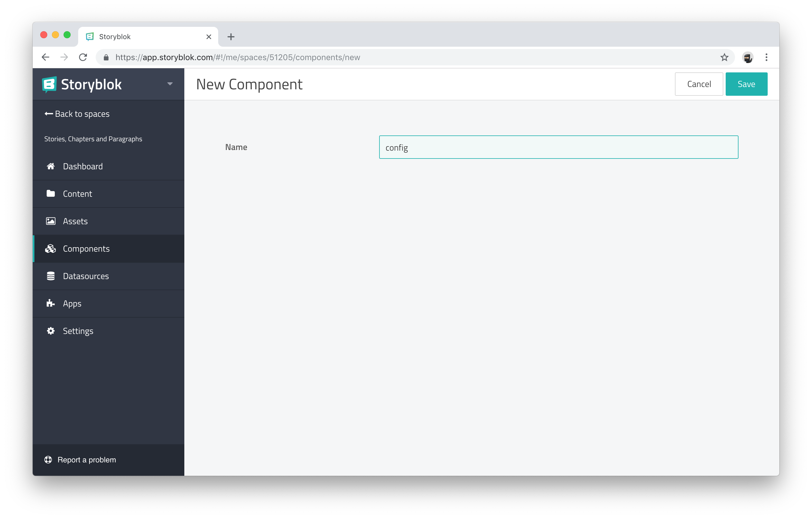812x519 pixels.
Task: Click the Save button for new component
Action: coord(746,84)
